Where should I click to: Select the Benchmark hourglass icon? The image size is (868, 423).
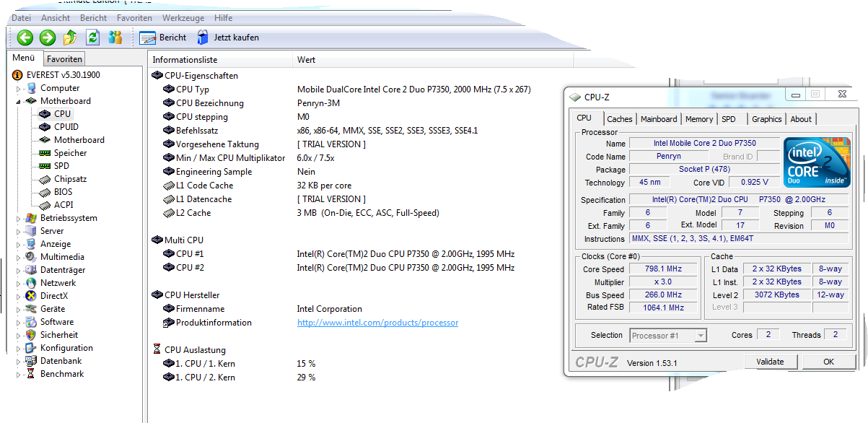click(x=30, y=374)
